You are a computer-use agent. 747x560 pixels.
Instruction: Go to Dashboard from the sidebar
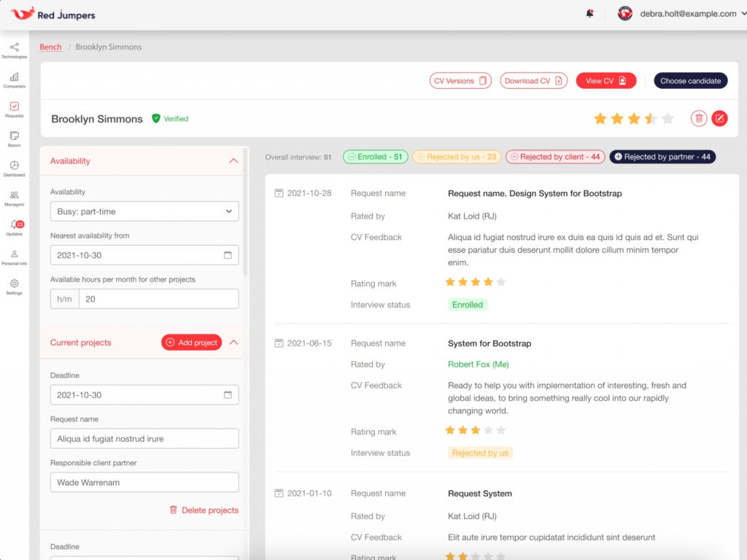pyautogui.click(x=14, y=168)
